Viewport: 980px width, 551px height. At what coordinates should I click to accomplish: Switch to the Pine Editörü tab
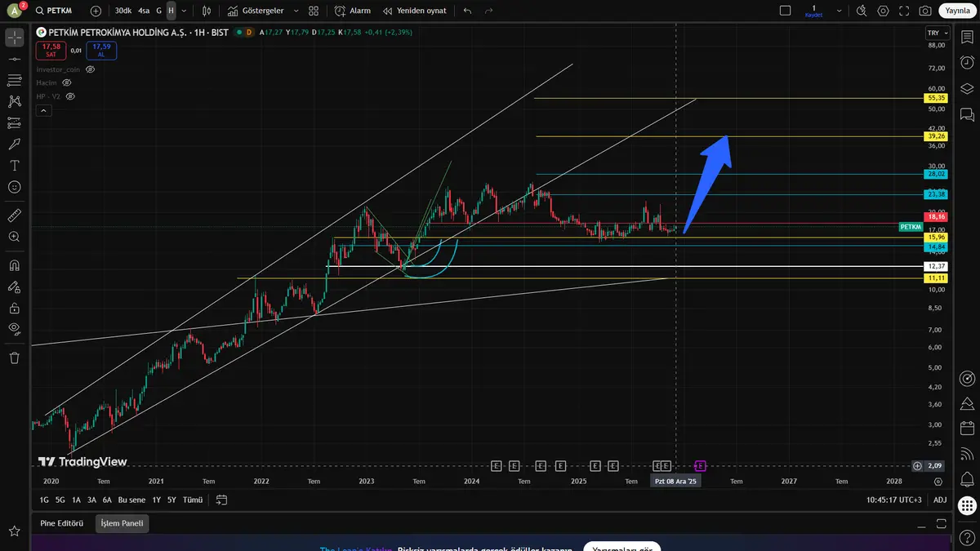pos(62,523)
